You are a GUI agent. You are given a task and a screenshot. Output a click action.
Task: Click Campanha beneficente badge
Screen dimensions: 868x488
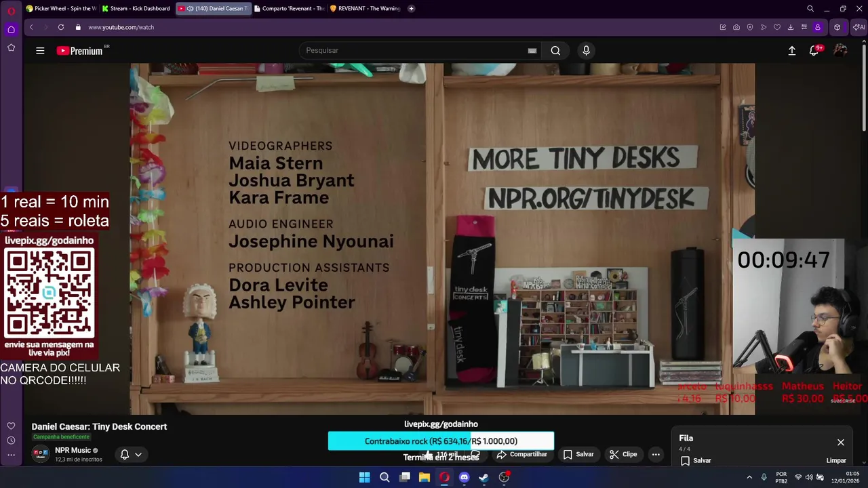(61, 436)
